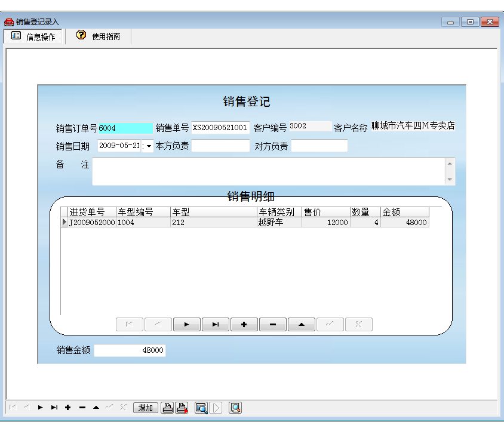504x425 pixels.
Task: Click the 金额 column header
Action: point(405,212)
